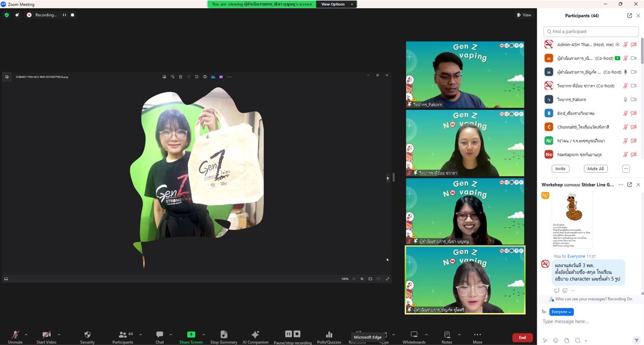The image size is (644, 345).
Task: Toggle the Chat panel from the toolbar
Action: pyautogui.click(x=160, y=336)
